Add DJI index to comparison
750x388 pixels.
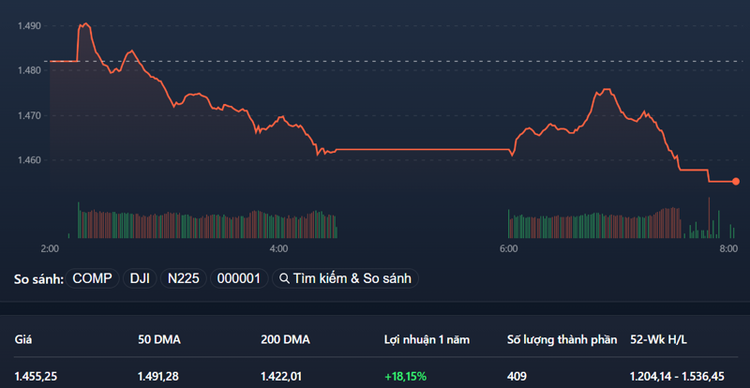coord(140,278)
